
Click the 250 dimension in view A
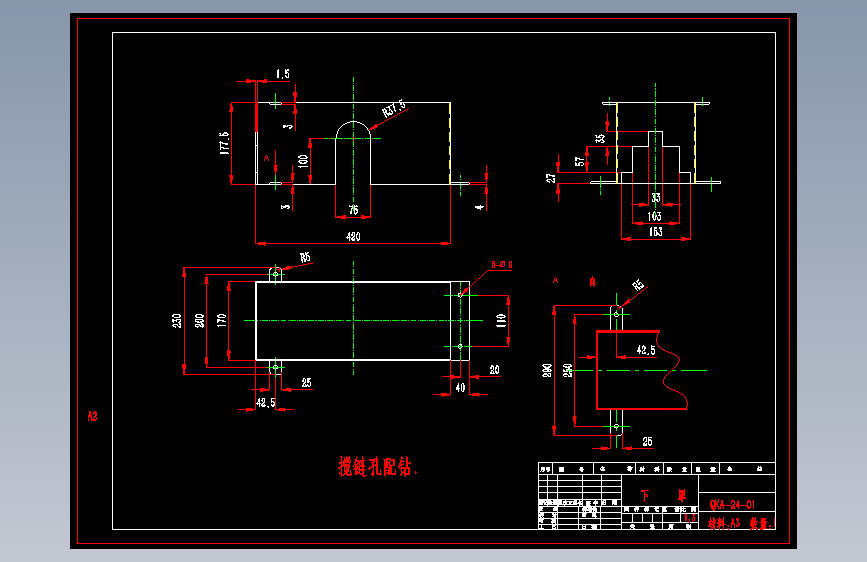(x=567, y=371)
